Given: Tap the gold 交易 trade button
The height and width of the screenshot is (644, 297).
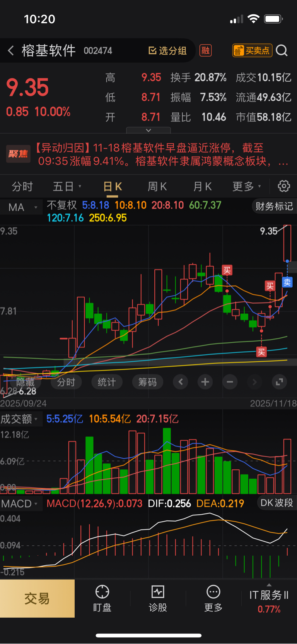Looking at the screenshot, I should coord(37,598).
